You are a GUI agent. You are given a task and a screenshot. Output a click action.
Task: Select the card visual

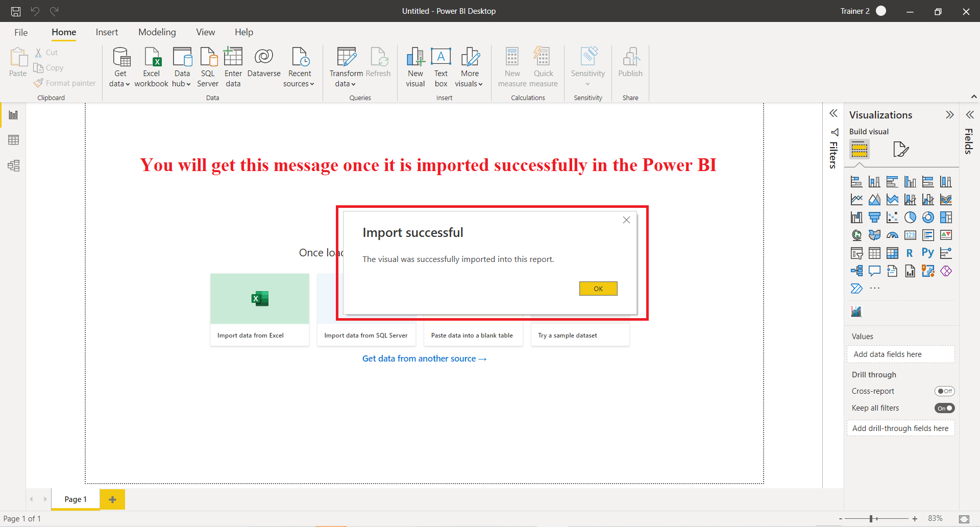(910, 235)
